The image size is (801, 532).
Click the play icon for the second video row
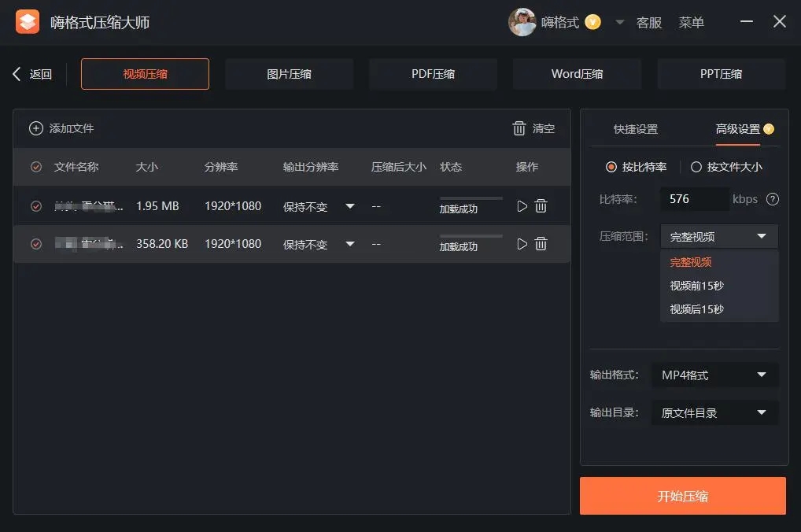click(x=522, y=244)
